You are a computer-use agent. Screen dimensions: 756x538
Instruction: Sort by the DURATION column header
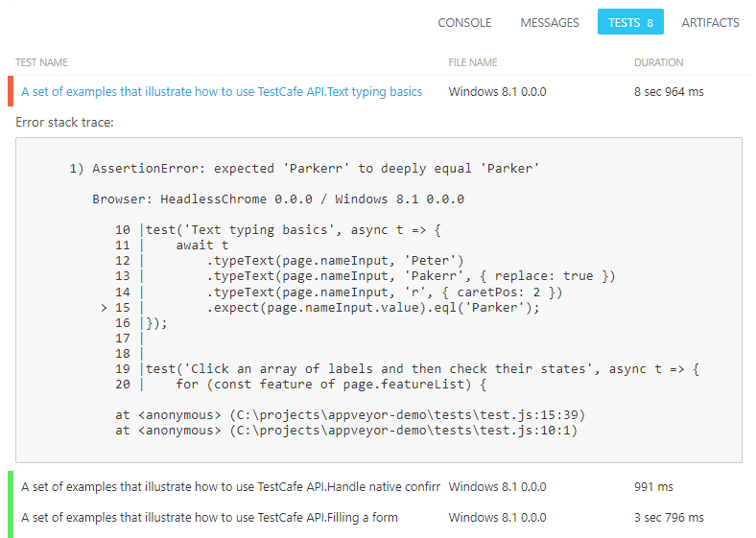[658, 62]
